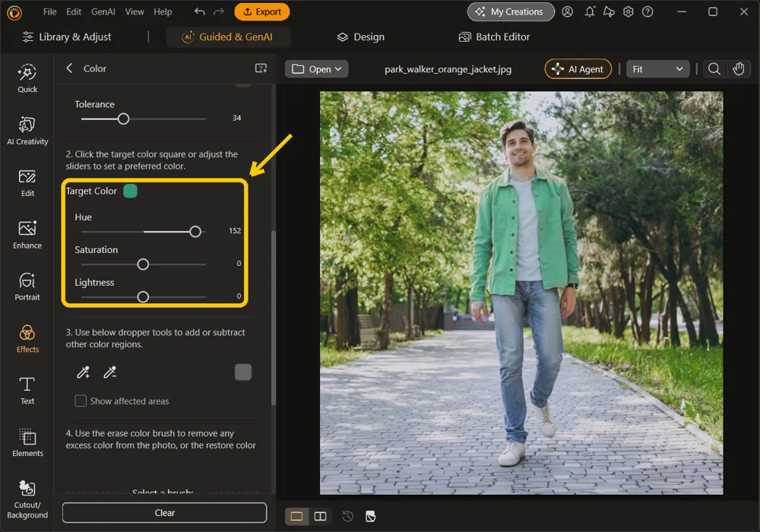Click the Undo arrow

[x=199, y=11]
